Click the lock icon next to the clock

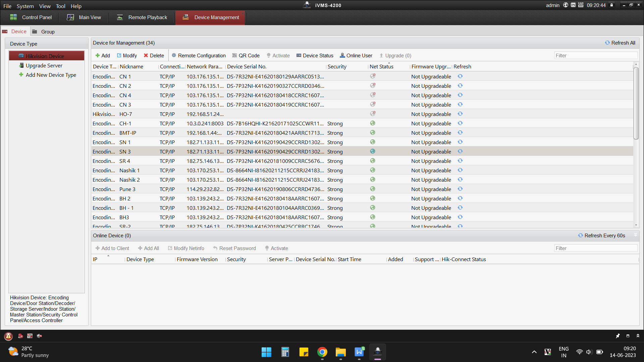click(612, 5)
